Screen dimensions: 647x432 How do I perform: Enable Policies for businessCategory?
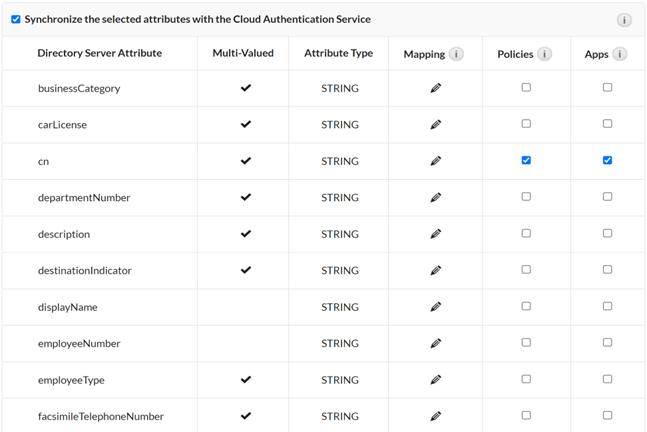click(x=526, y=88)
